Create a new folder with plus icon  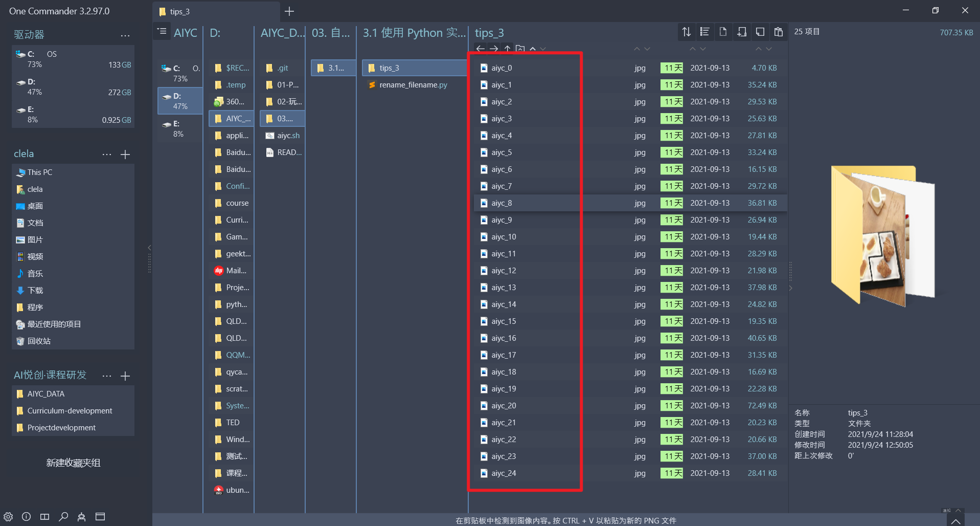tap(742, 32)
